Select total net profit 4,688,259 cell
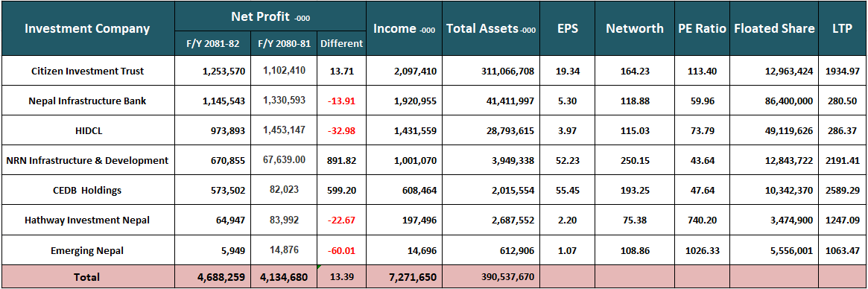Viewport: 868px width, 289px height. click(213, 277)
